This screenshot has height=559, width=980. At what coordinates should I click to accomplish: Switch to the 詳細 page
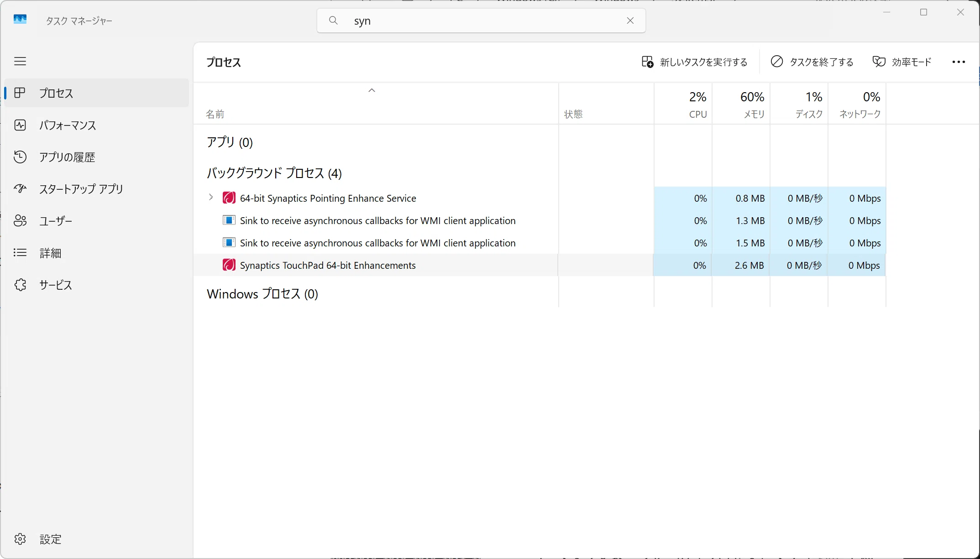[x=96, y=253]
